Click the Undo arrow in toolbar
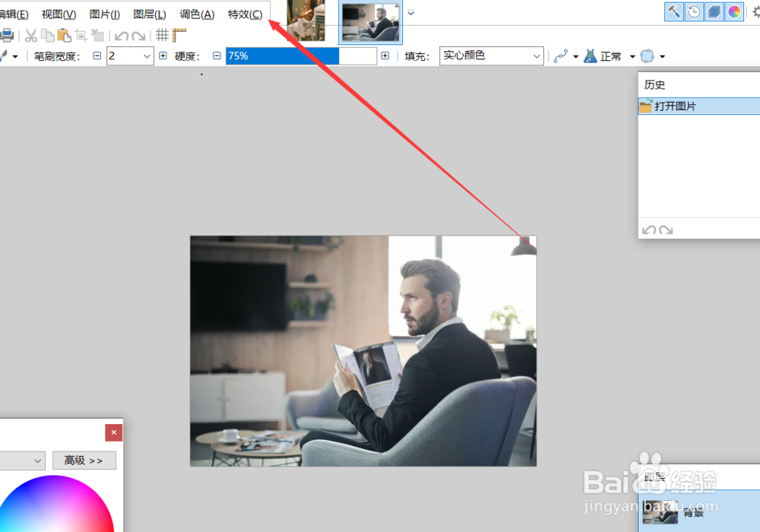 pos(122,36)
